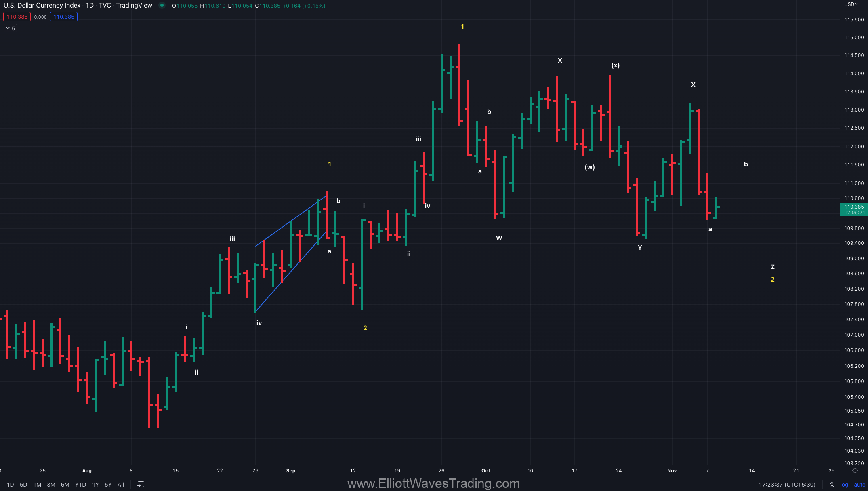This screenshot has width=868, height=491.
Task: Click the 22 date label on time axis
Action: pyautogui.click(x=220, y=471)
